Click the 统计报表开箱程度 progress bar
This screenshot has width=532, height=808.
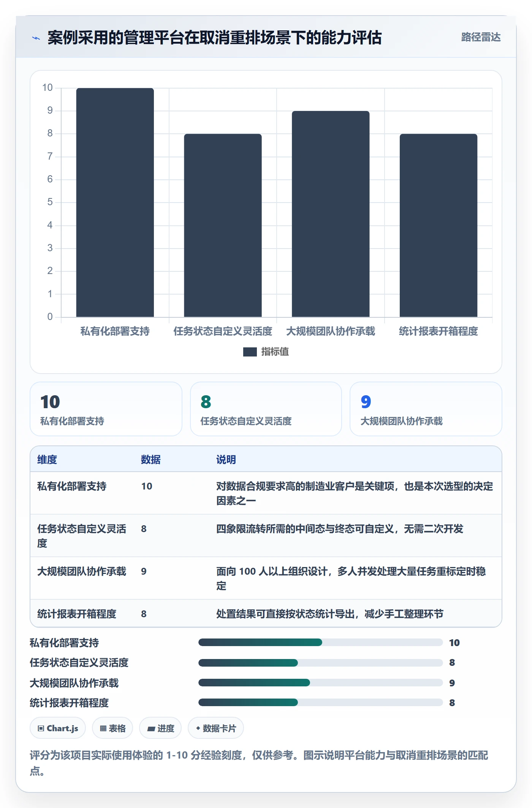tap(320, 702)
